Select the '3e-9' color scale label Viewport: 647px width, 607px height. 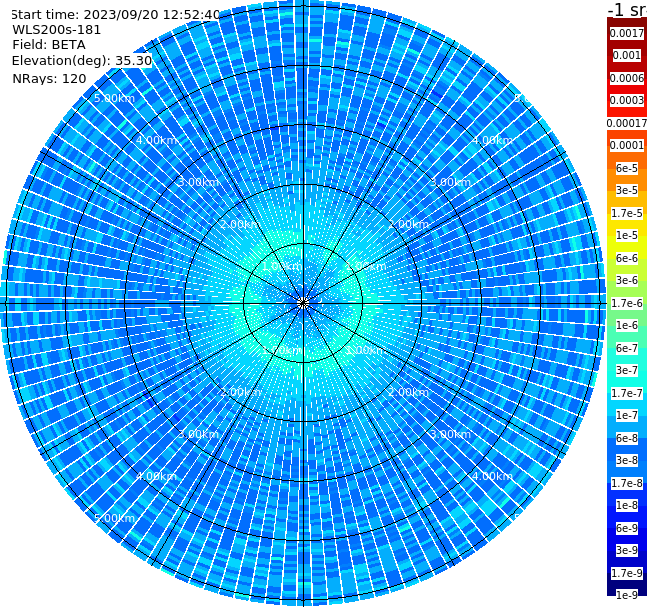[627, 550]
